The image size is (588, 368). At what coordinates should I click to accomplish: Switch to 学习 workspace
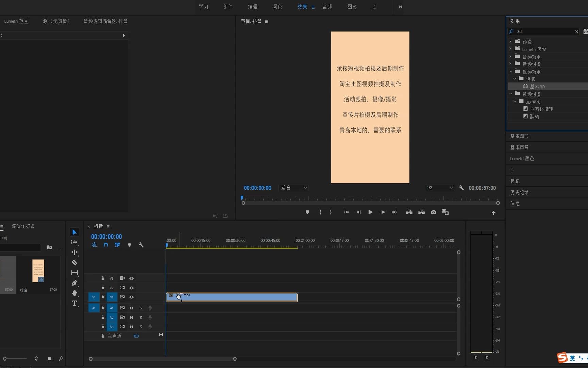203,7
